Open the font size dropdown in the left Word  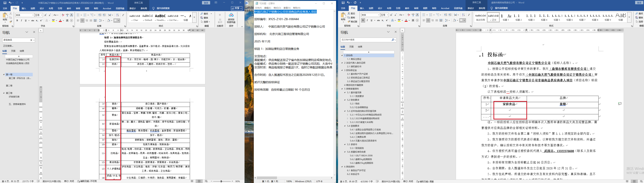pyautogui.click(x=42, y=15)
